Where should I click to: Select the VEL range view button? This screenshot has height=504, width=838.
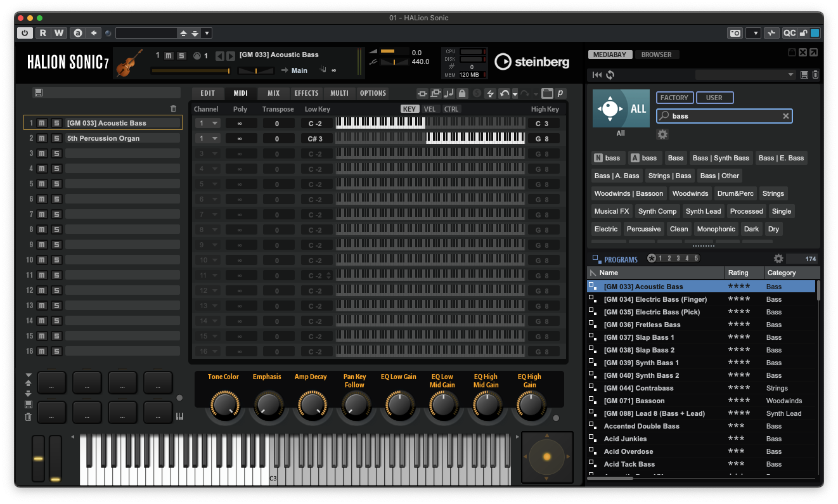[x=430, y=109]
